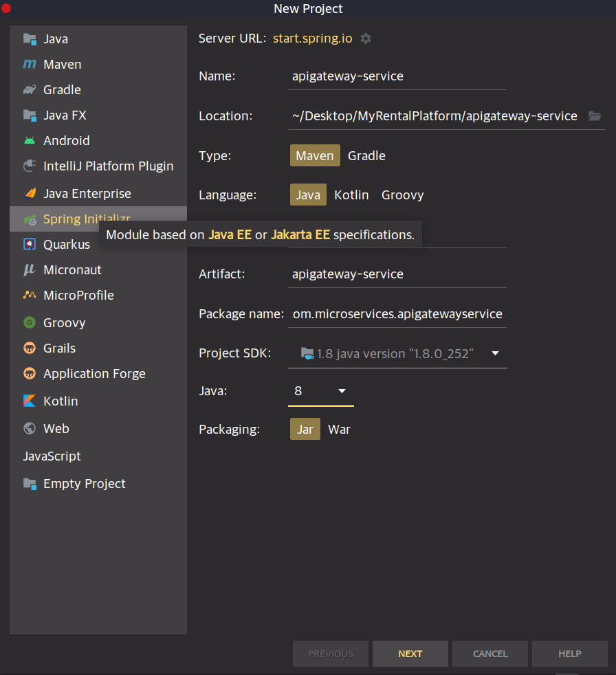Open the Java version dropdown
This screenshot has width=616, height=675.
pyautogui.click(x=320, y=391)
